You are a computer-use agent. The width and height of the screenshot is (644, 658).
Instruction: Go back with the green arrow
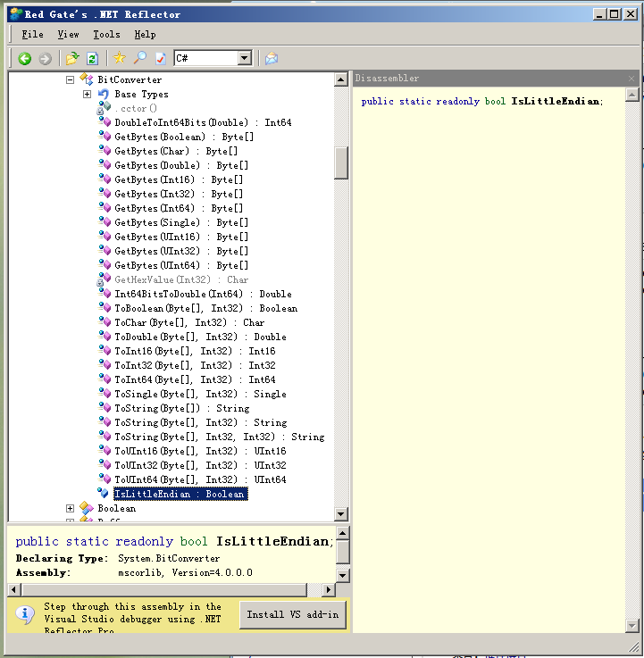(24, 58)
